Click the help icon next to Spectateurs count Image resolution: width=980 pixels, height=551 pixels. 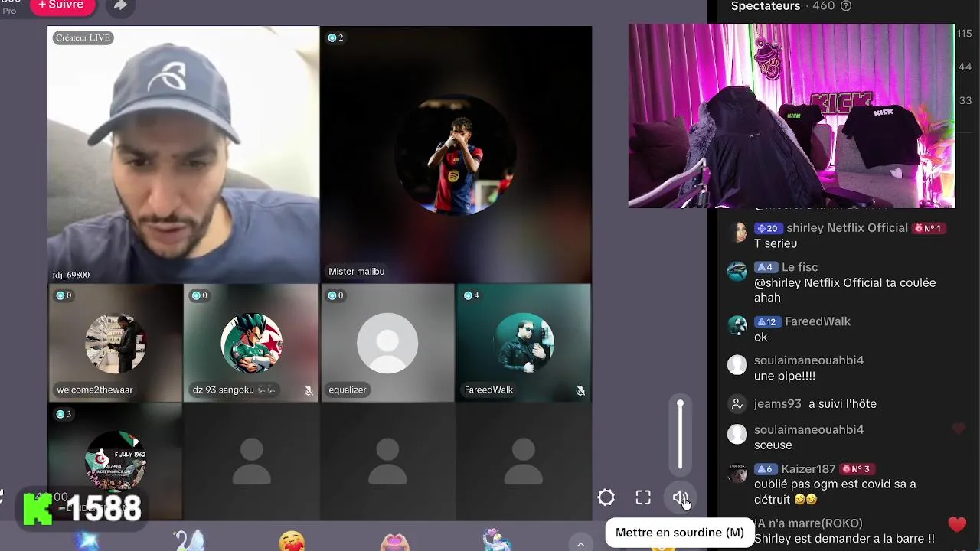[x=846, y=6]
